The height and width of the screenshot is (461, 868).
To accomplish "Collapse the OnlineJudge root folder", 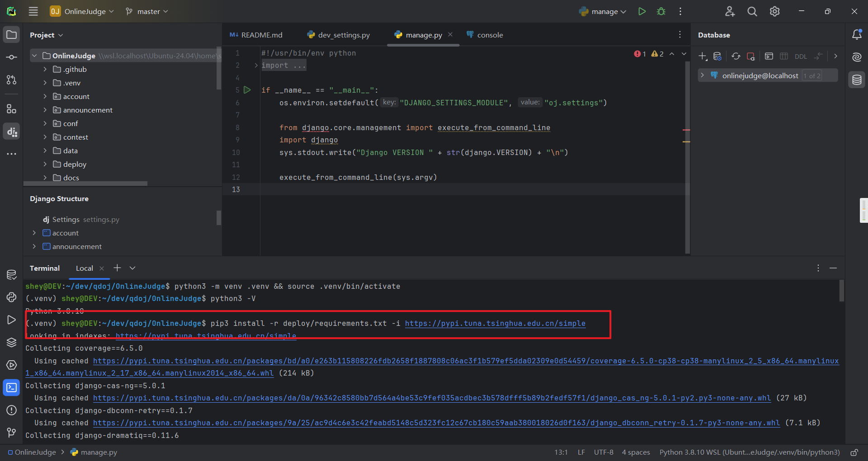I will point(34,56).
